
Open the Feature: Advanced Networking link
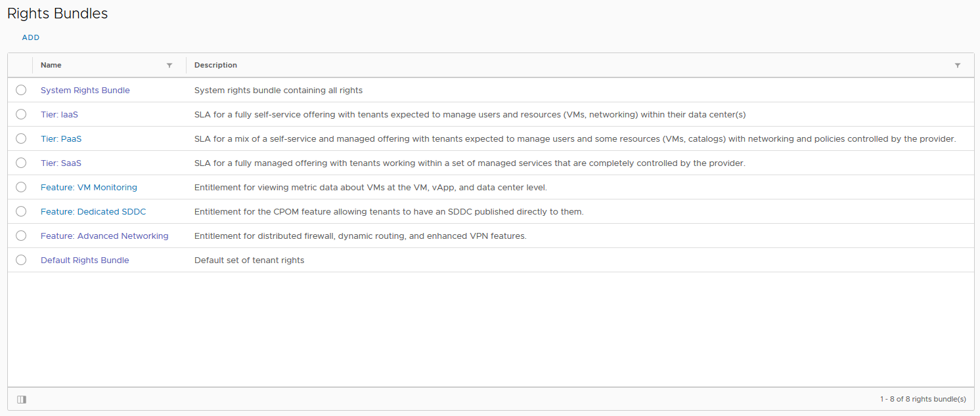click(104, 236)
